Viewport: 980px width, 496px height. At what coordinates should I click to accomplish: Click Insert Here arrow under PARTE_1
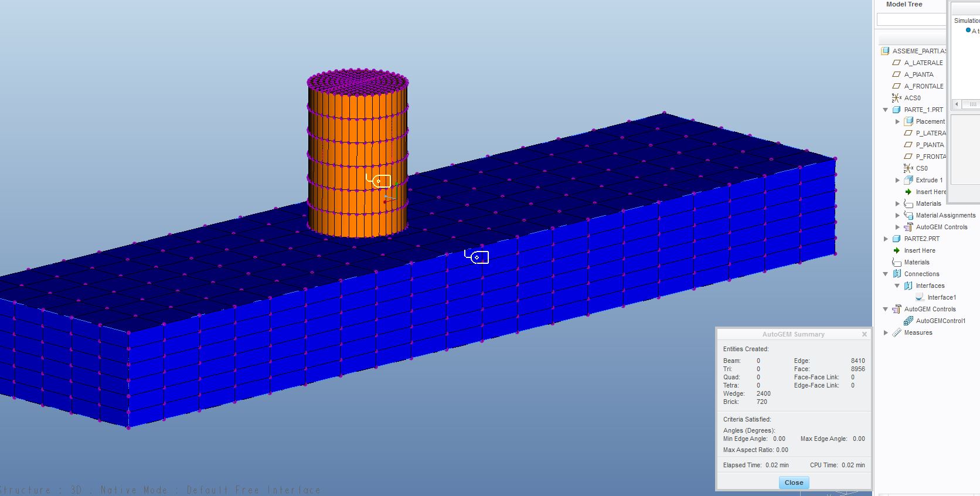pyautogui.click(x=908, y=192)
